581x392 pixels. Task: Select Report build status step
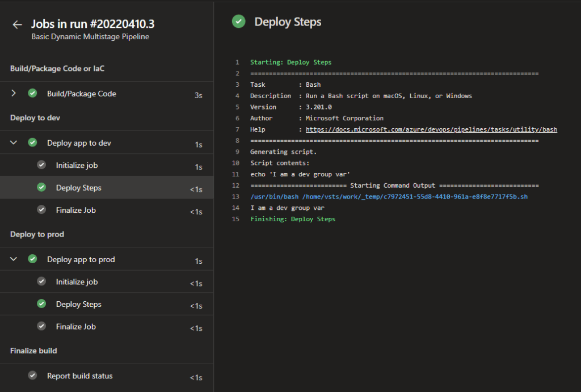pos(79,376)
